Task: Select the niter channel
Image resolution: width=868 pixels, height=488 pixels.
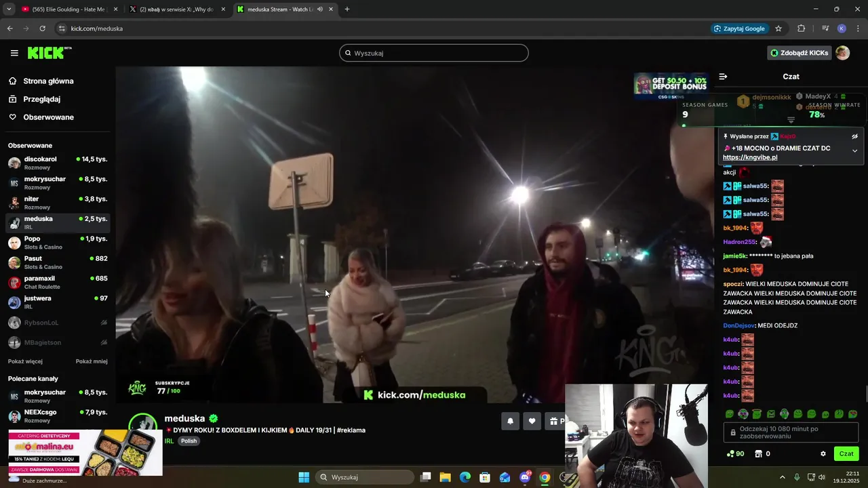Action: [x=58, y=203]
